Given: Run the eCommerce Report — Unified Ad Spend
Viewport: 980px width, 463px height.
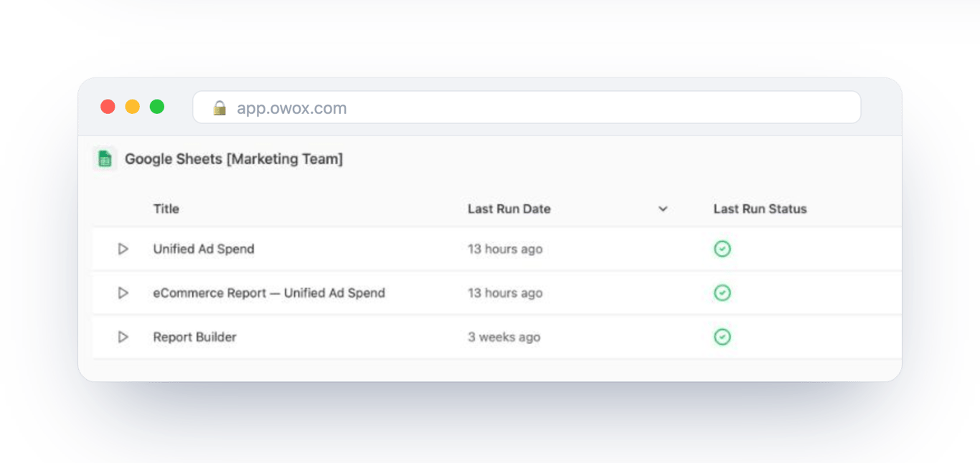Looking at the screenshot, I should pos(123,293).
